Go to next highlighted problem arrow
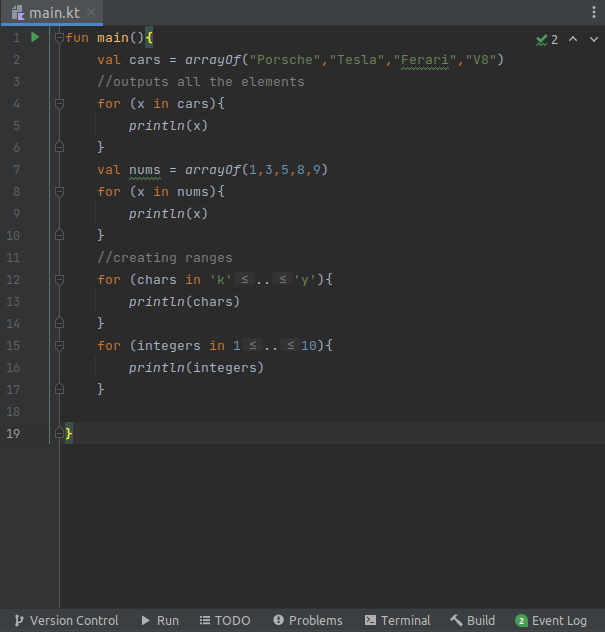The image size is (605, 632). pos(594,39)
